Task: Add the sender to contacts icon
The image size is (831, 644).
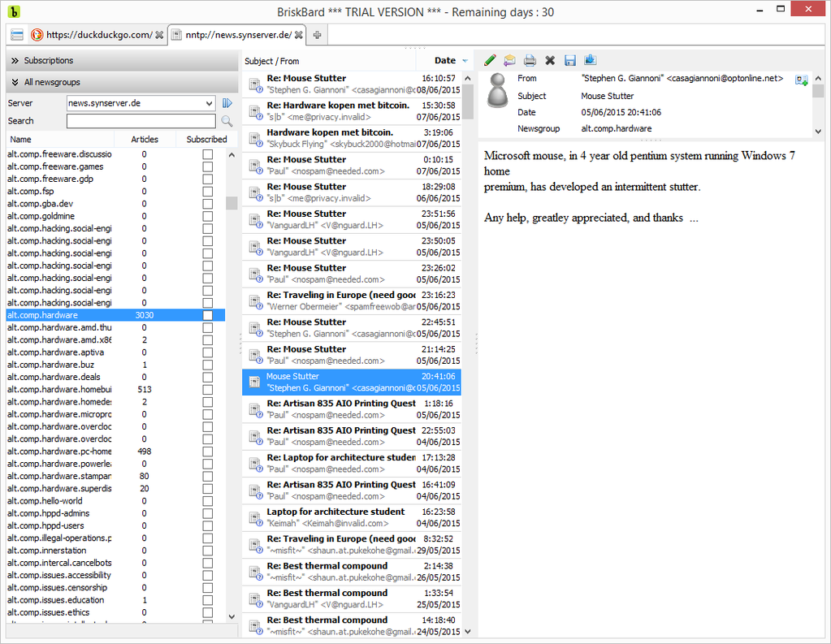Action: (801, 80)
